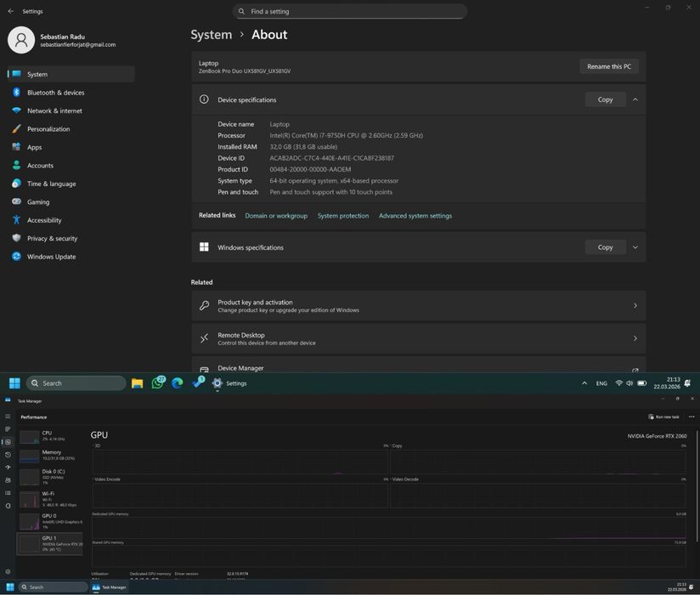Image resolution: width=700 pixels, height=595 pixels.
Task: Copy the device specifications
Action: 605,99
